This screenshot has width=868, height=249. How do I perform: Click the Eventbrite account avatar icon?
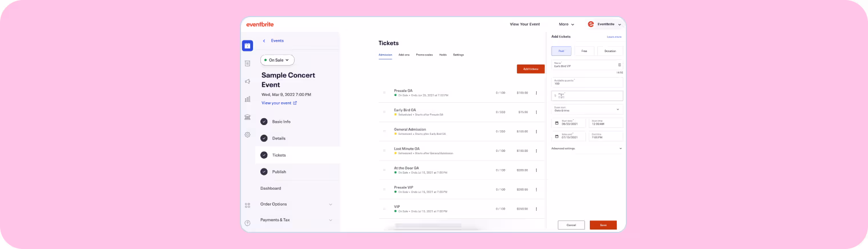[591, 25]
